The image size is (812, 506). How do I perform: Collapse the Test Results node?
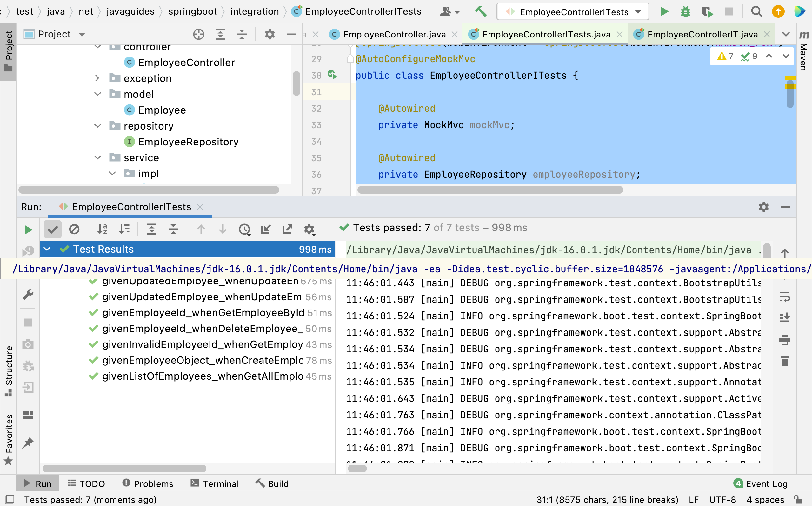(x=47, y=249)
